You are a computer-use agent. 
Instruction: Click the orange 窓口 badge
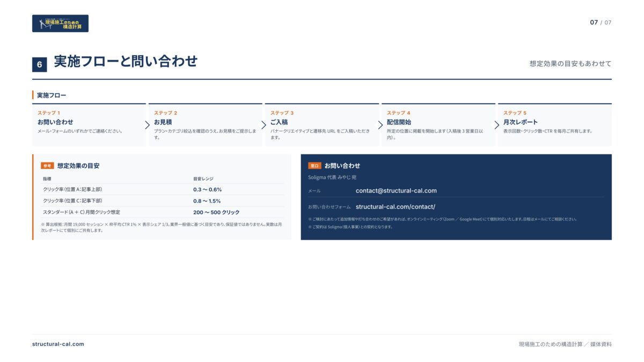314,166
